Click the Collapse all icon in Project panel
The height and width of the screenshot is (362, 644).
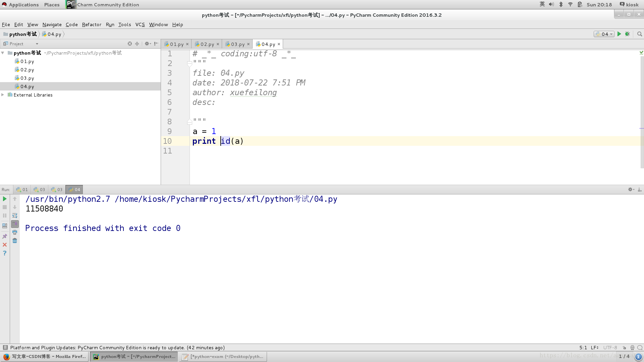pyautogui.click(x=138, y=43)
